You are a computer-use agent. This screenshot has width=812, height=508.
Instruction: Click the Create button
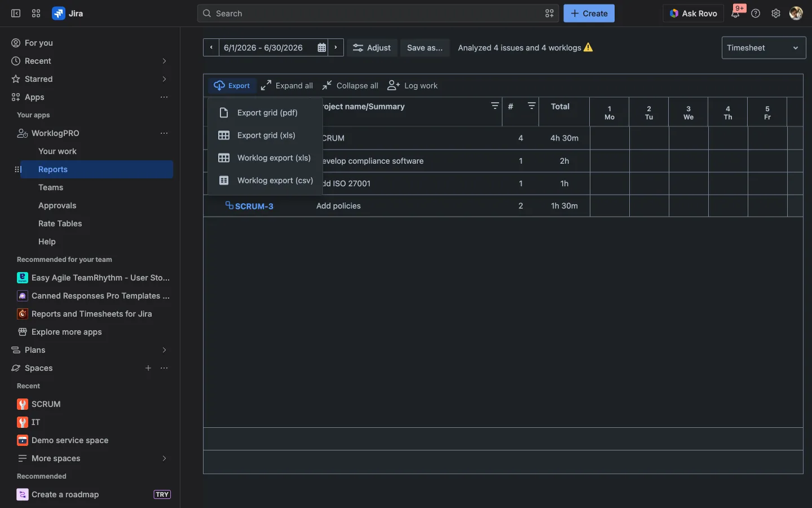pos(589,14)
